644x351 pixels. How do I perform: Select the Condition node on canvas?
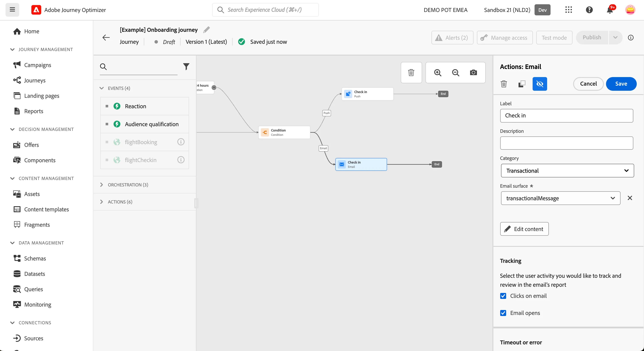284,132
